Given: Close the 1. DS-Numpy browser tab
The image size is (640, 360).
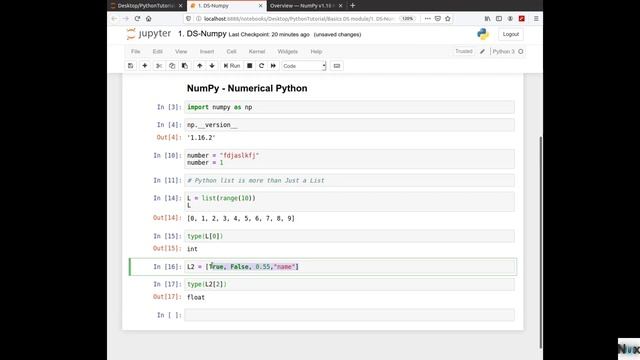Looking at the screenshot, I should point(261,6).
